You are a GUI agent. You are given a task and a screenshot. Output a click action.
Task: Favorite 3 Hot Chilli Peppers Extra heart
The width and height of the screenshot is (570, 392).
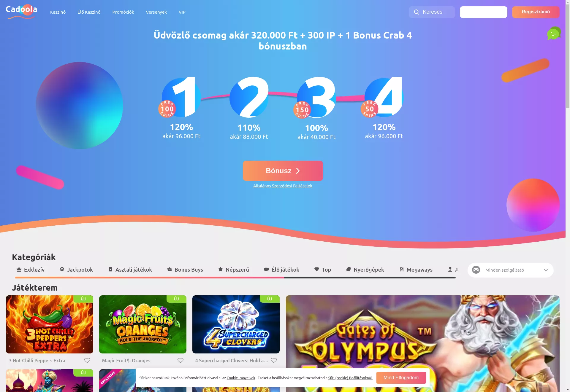coord(87,360)
